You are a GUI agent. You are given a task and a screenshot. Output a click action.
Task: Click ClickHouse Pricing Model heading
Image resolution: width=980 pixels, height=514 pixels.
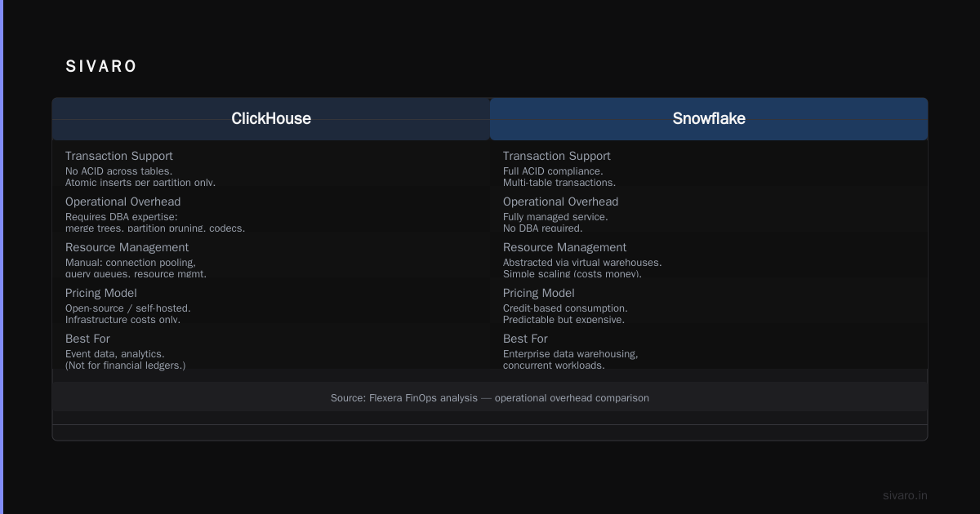click(101, 293)
